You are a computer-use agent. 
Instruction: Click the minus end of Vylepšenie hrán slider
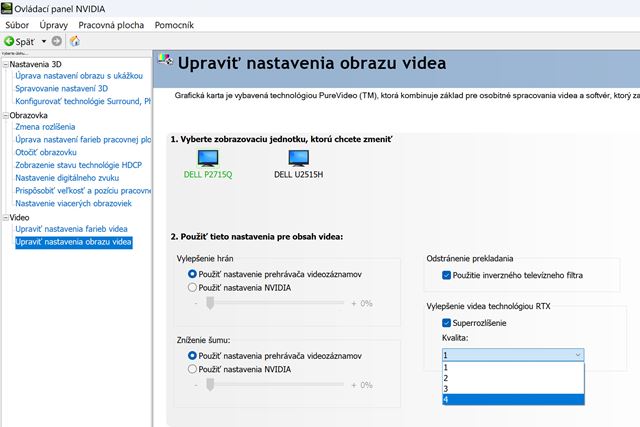(x=196, y=303)
